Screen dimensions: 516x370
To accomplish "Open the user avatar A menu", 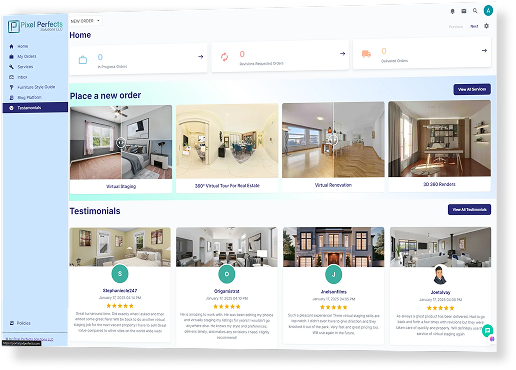I will (x=488, y=10).
